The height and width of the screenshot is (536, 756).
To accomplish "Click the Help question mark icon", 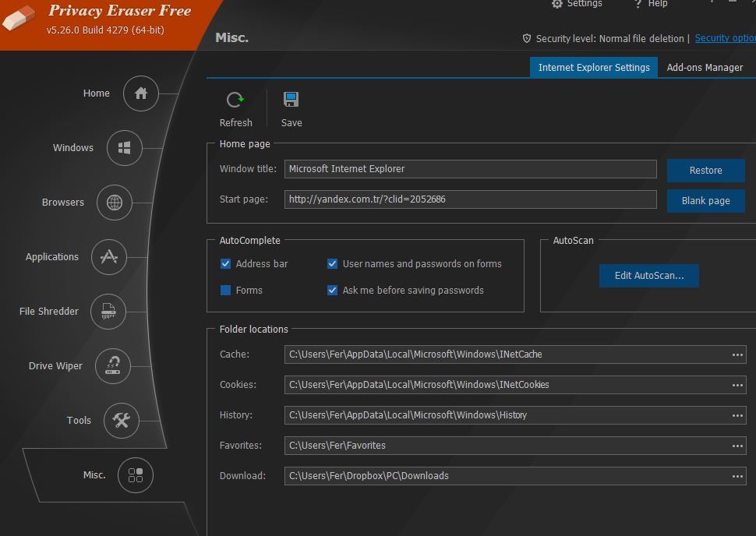I will [x=638, y=4].
